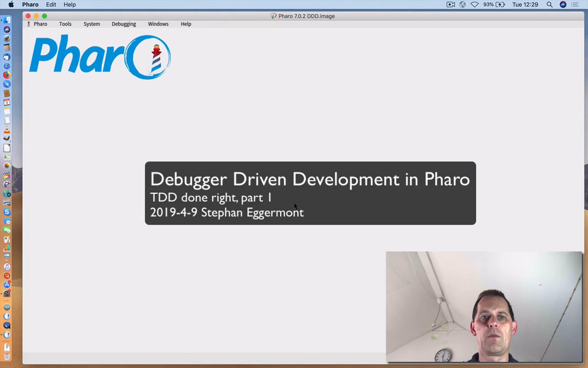The height and width of the screenshot is (368, 588).
Task: Click the screen recording camera status icon
Action: click(x=451, y=5)
